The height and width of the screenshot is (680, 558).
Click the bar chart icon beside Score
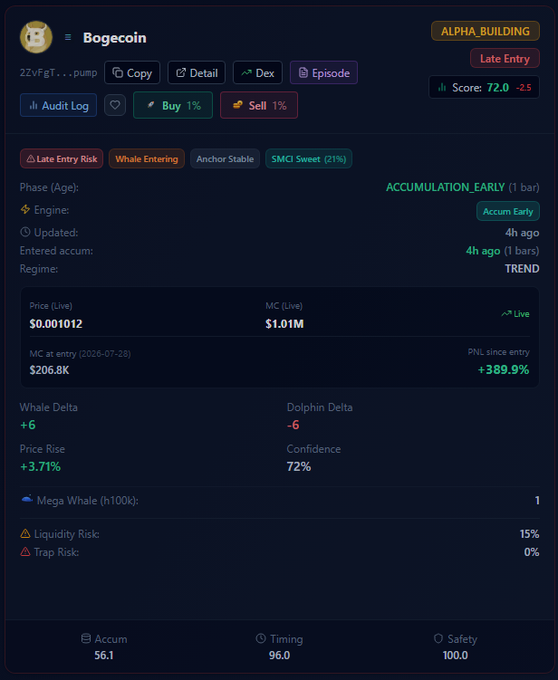tap(442, 87)
